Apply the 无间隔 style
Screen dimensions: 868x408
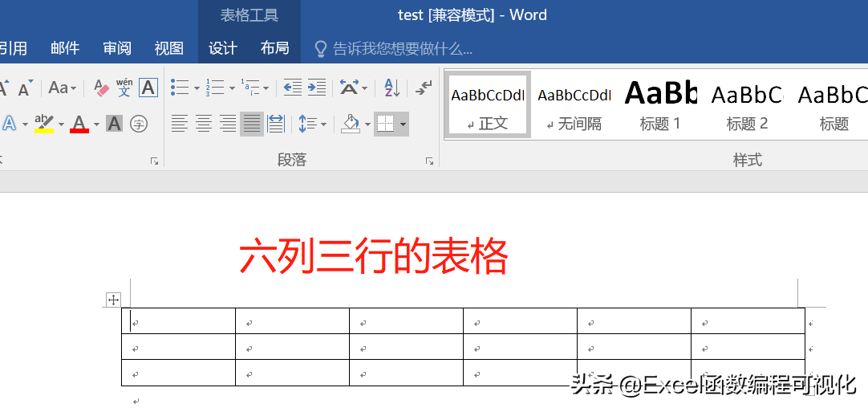coord(574,104)
